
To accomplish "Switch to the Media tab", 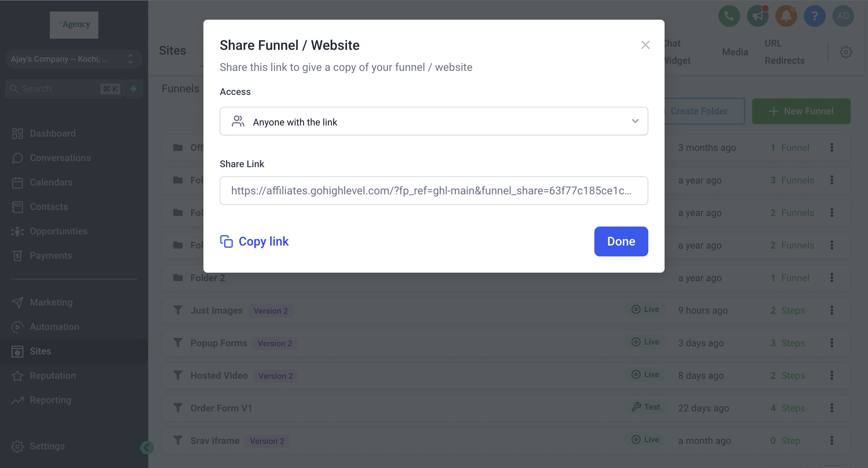I will [735, 52].
